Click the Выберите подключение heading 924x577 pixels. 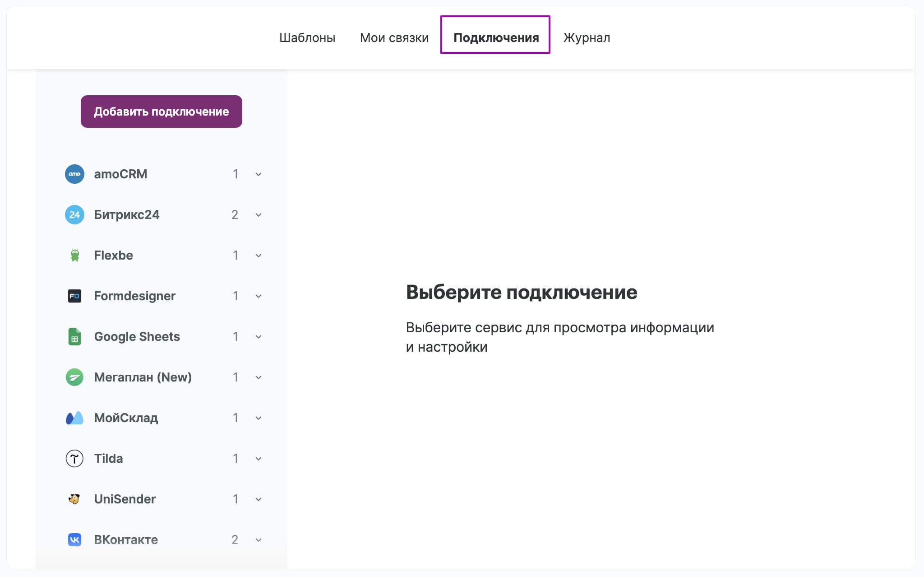pos(522,292)
